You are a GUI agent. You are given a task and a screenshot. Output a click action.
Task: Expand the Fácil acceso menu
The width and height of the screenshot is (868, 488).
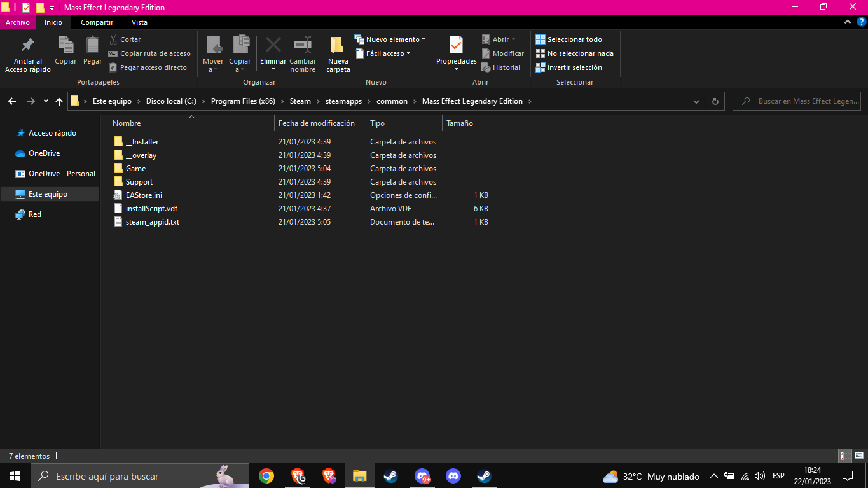(x=382, y=53)
